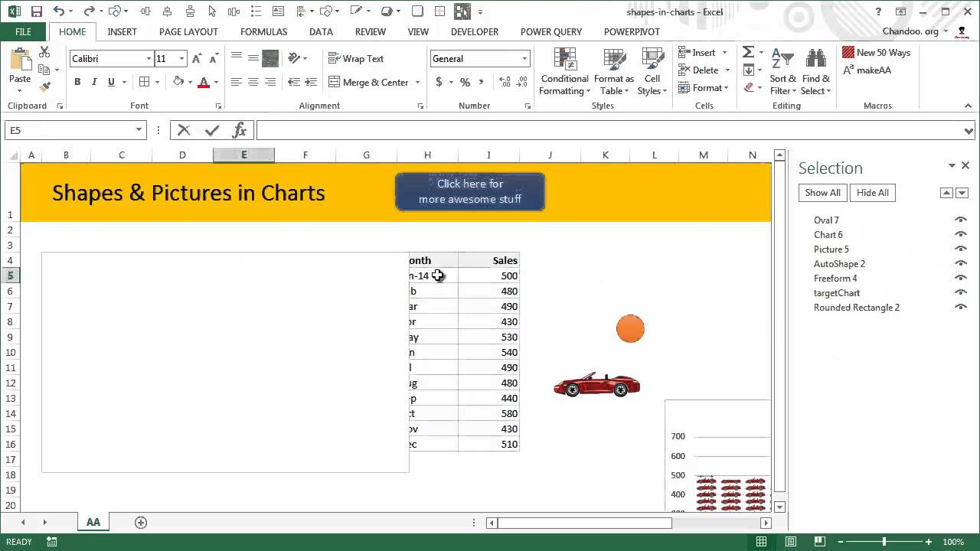Click the Conditional Formatting icon
Image resolution: width=980 pixels, height=551 pixels.
[x=564, y=60]
